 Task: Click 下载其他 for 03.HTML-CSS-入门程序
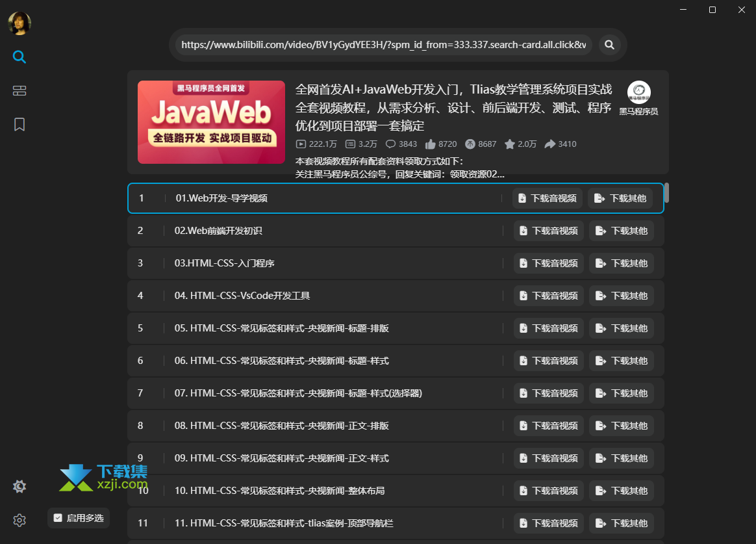point(622,263)
